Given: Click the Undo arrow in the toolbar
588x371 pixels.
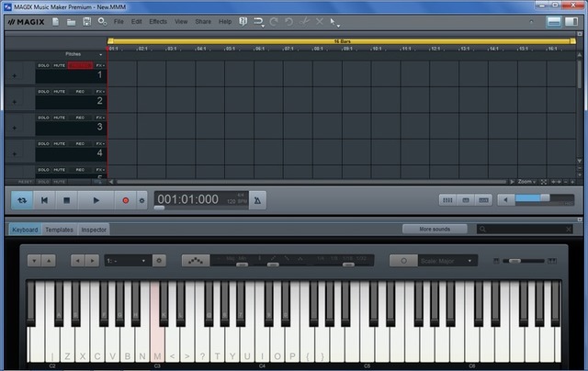Looking at the screenshot, I should click(259, 20).
